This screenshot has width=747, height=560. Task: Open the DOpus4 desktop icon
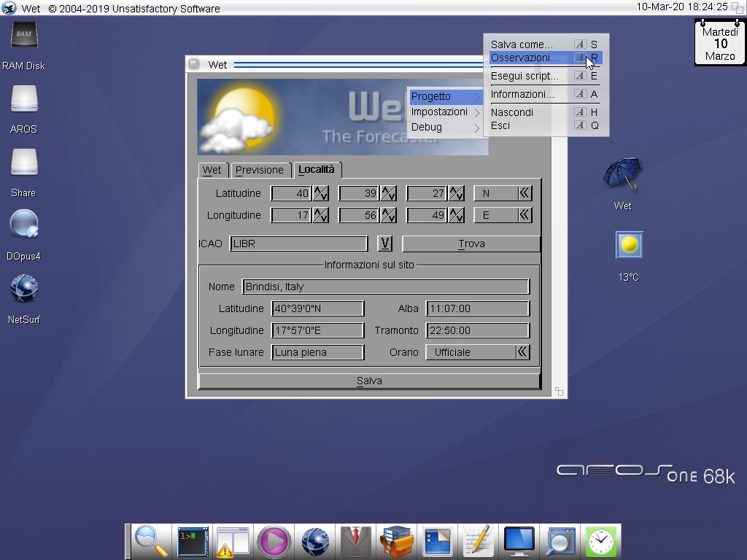click(23, 225)
